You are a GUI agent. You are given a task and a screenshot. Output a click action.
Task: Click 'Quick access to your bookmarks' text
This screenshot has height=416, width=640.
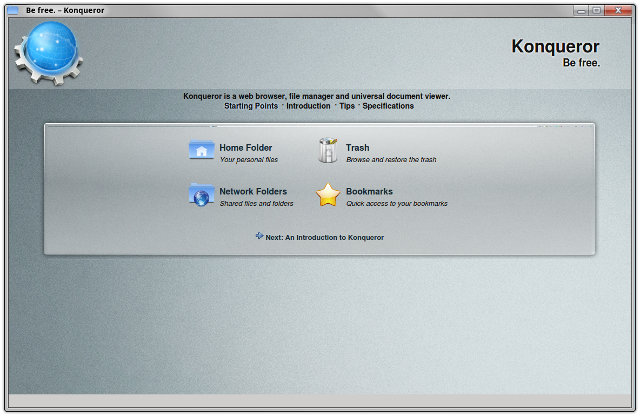click(397, 203)
